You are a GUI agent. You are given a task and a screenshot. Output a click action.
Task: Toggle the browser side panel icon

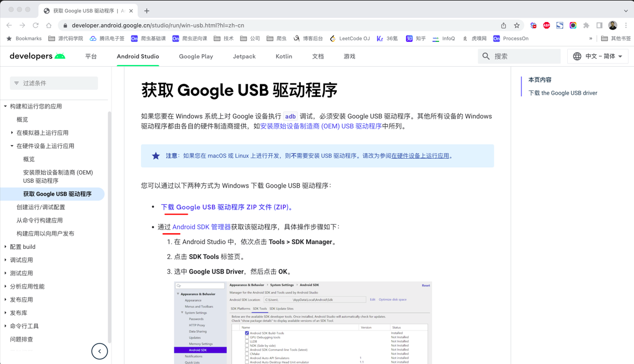(600, 25)
